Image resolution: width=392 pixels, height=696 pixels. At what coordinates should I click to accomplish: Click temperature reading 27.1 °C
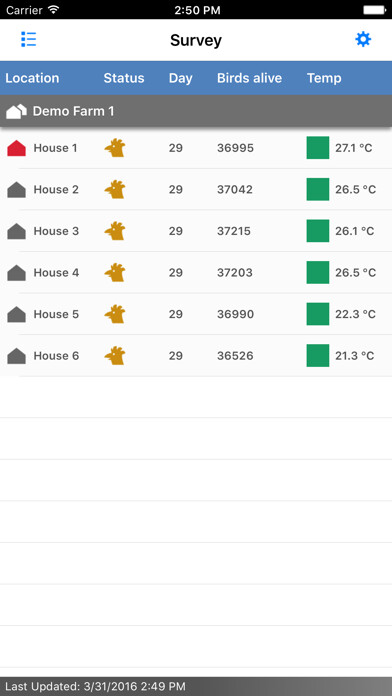coord(354,148)
